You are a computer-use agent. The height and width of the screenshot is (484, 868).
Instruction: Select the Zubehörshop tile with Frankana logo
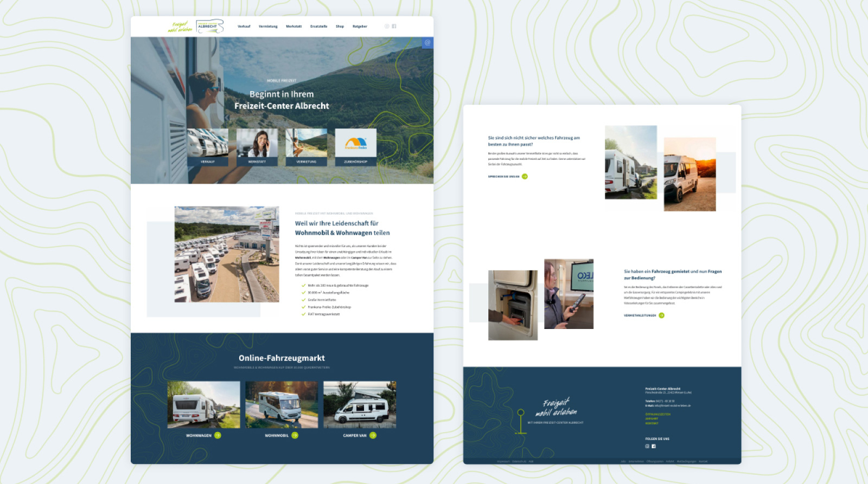coord(355,147)
